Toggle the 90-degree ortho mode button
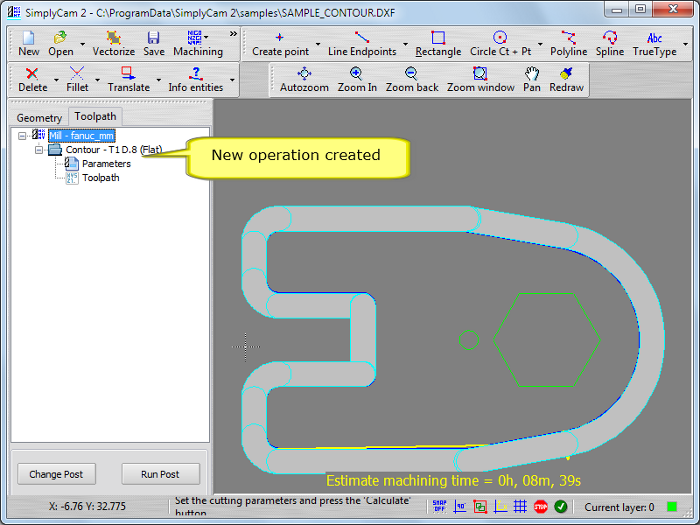700x525 pixels. coord(460,507)
